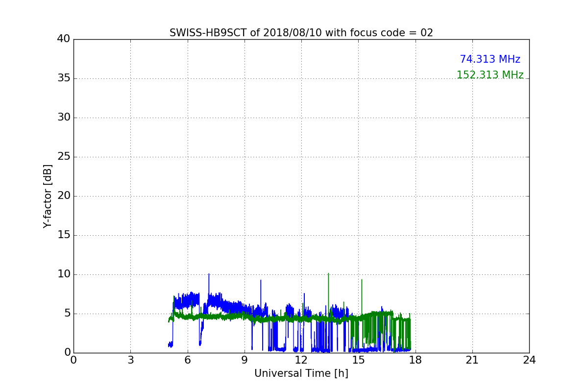This screenshot has height=392, width=588.
Task: Click x-axis tick label 24
Action: pyautogui.click(x=529, y=360)
